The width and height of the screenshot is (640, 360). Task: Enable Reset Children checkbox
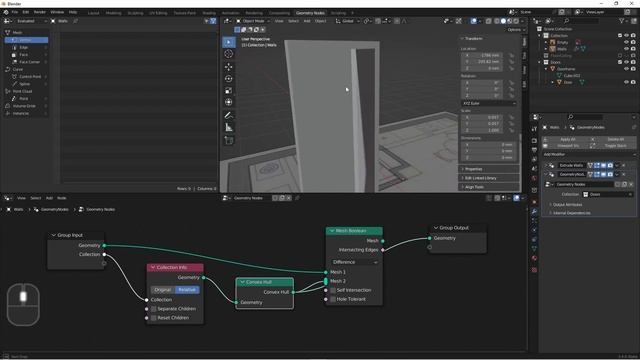(x=153, y=318)
